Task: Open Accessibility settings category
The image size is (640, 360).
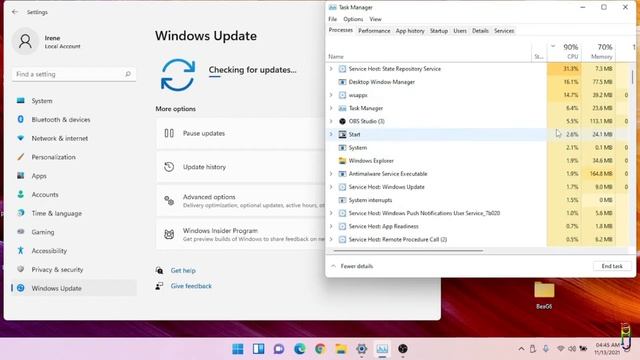Action: (73, 251)
